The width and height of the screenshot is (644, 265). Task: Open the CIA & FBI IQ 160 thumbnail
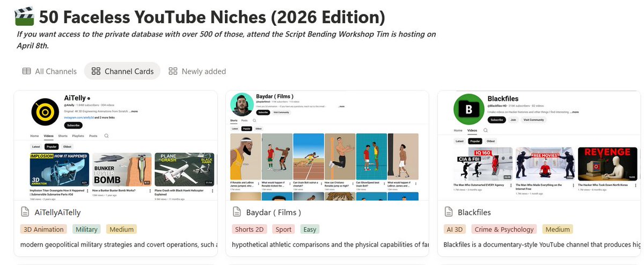(x=482, y=164)
